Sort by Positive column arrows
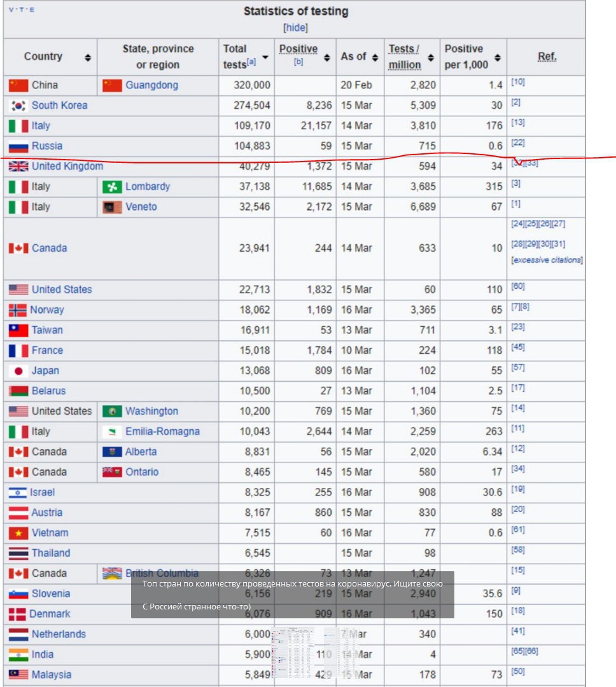616x687 pixels. coord(326,57)
